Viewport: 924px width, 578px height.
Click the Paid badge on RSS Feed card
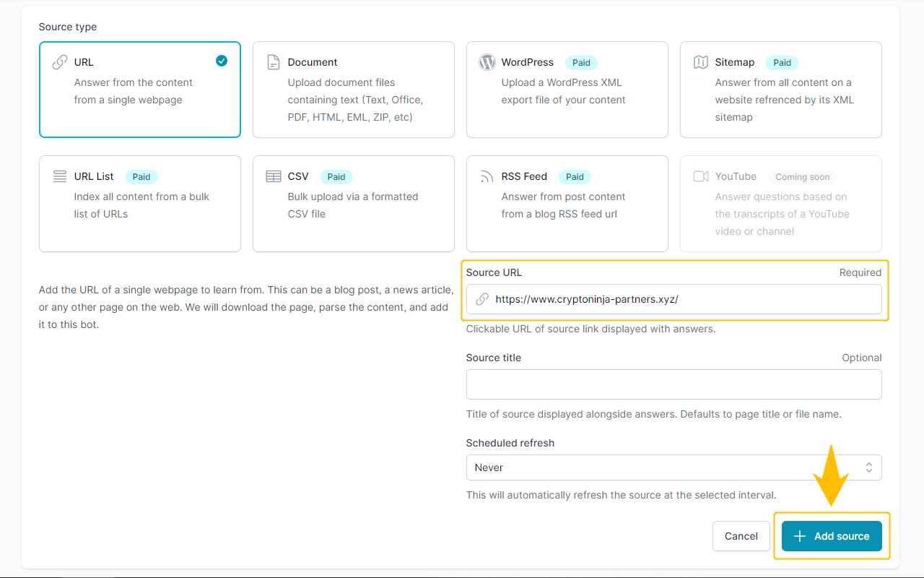pos(575,177)
